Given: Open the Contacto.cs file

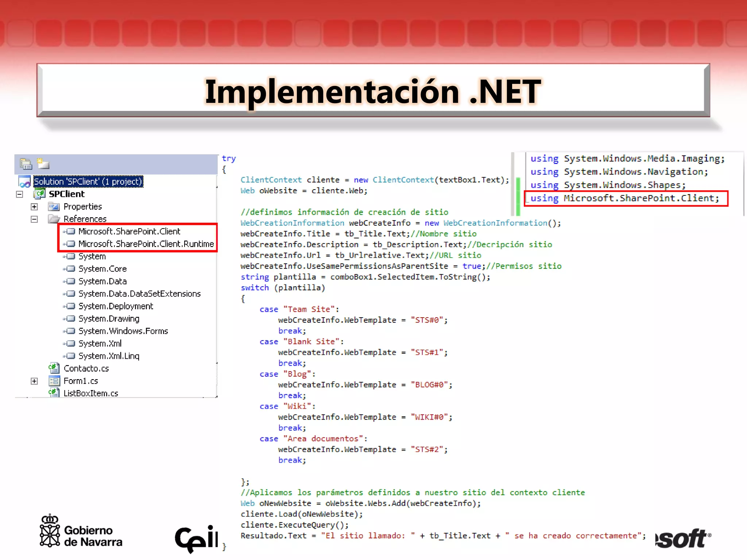Looking at the screenshot, I should pos(86,369).
